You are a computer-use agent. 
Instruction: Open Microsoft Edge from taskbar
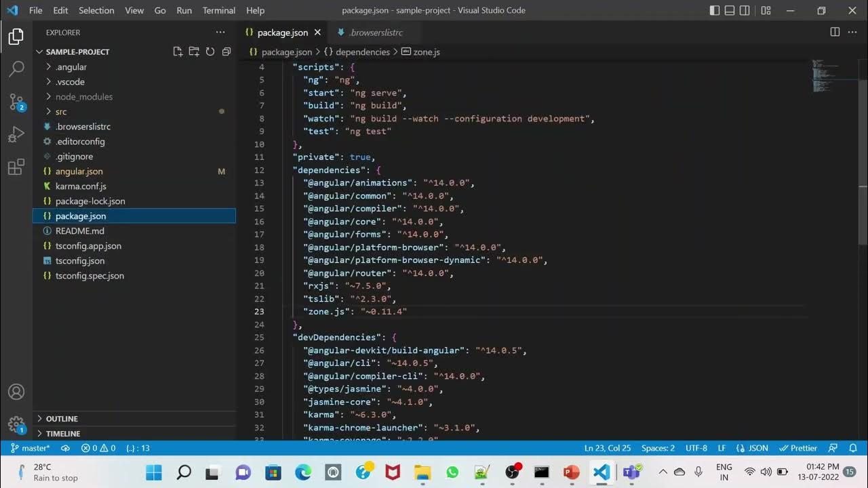pos(303,472)
